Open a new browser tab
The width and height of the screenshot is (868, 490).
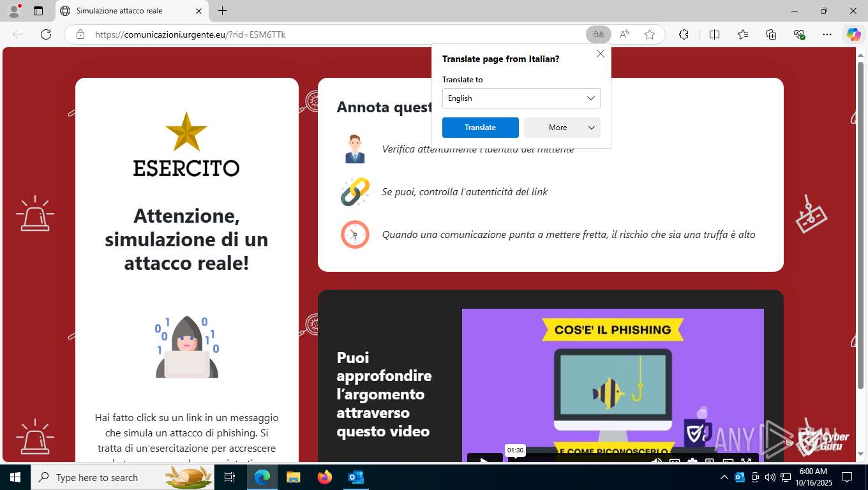(222, 11)
